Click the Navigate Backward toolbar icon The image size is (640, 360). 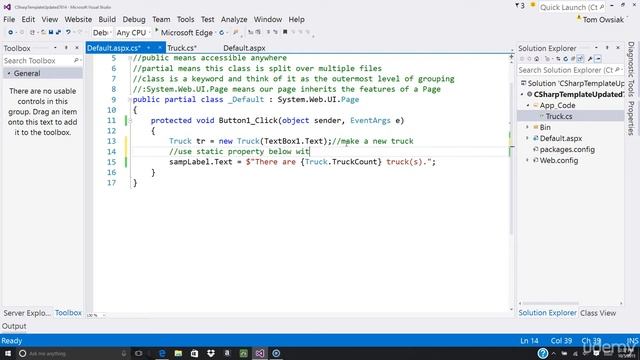click(11, 32)
